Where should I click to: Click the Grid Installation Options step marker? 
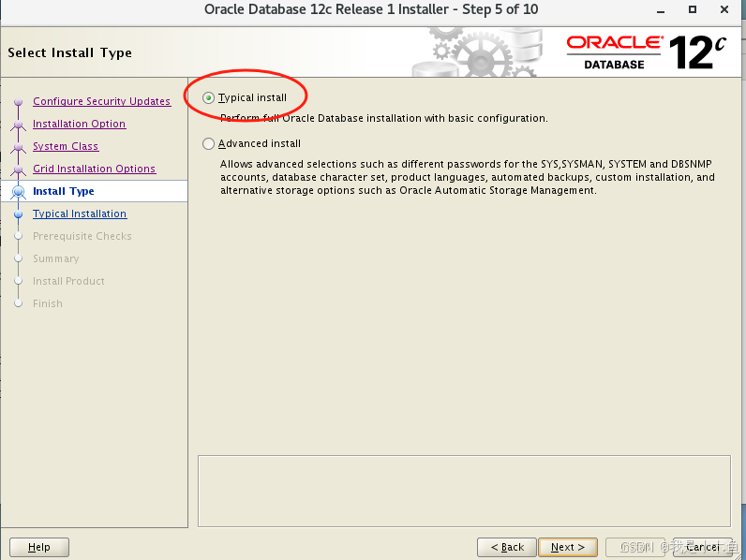pyautogui.click(x=19, y=169)
